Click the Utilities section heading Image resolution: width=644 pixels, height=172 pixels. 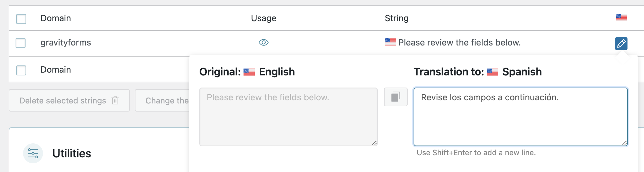(72, 153)
